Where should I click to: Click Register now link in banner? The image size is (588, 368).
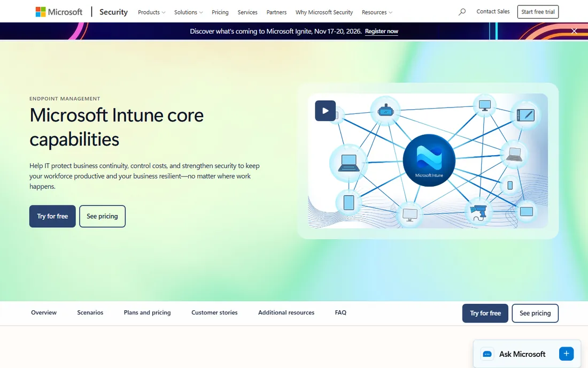tap(381, 31)
